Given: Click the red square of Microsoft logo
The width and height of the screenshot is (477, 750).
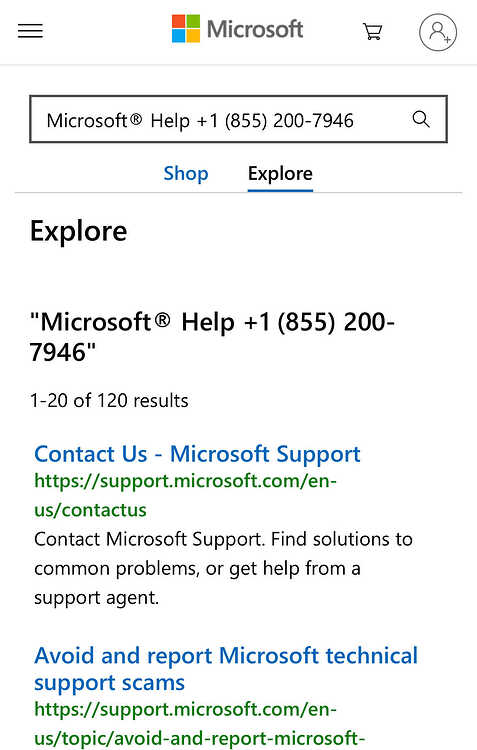Looking at the screenshot, I should pyautogui.click(x=178, y=21).
